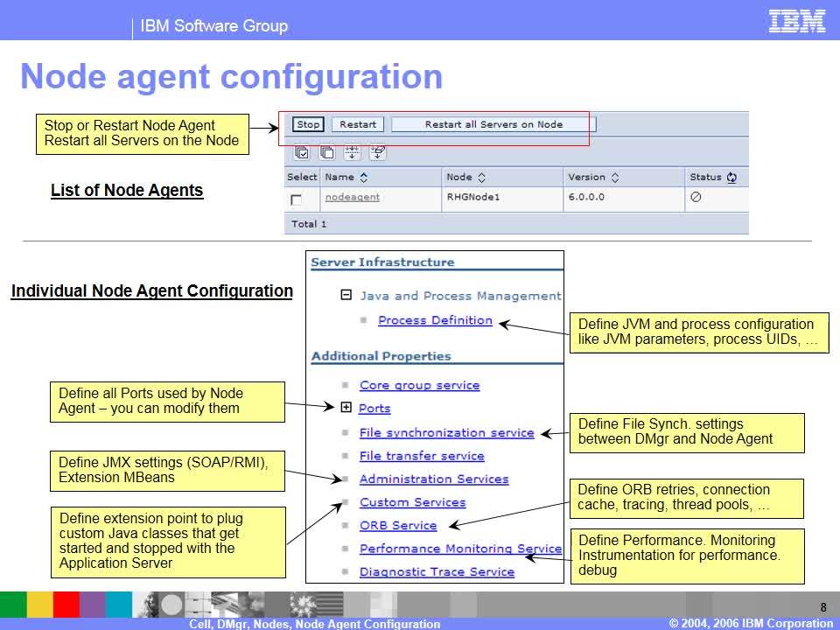The width and height of the screenshot is (840, 630).
Task: Sort by Node column arrows
Action: (x=481, y=178)
